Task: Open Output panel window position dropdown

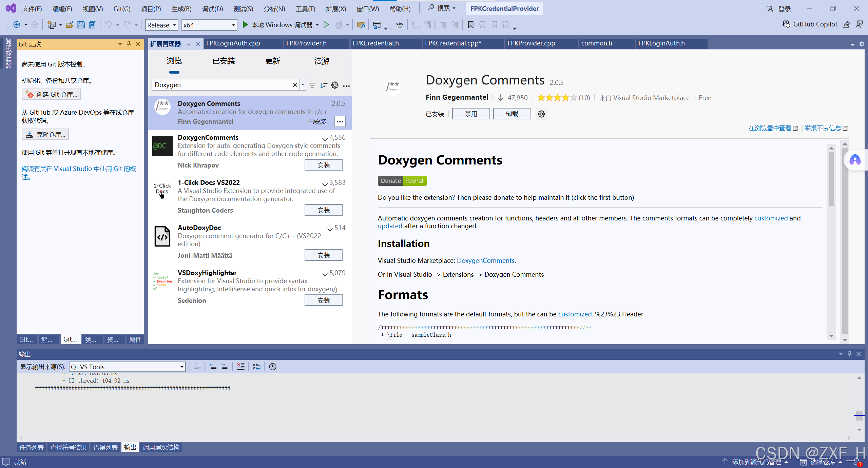Action: (841, 354)
